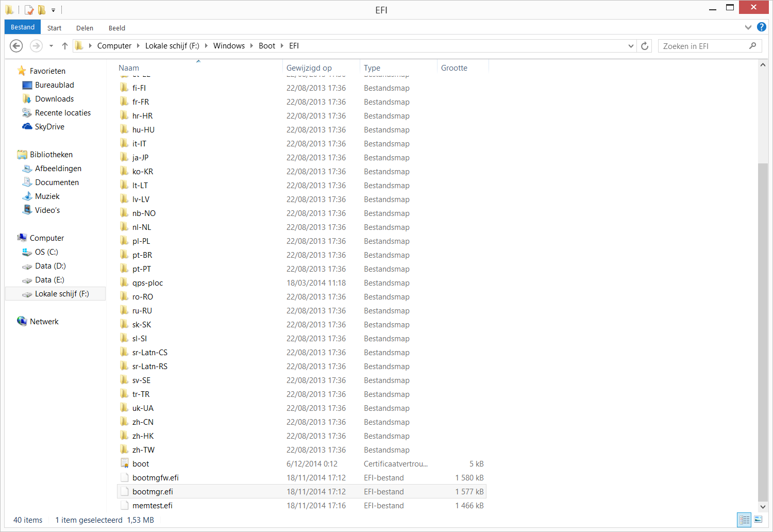Click the SkyDrive cloud icon

click(x=27, y=127)
